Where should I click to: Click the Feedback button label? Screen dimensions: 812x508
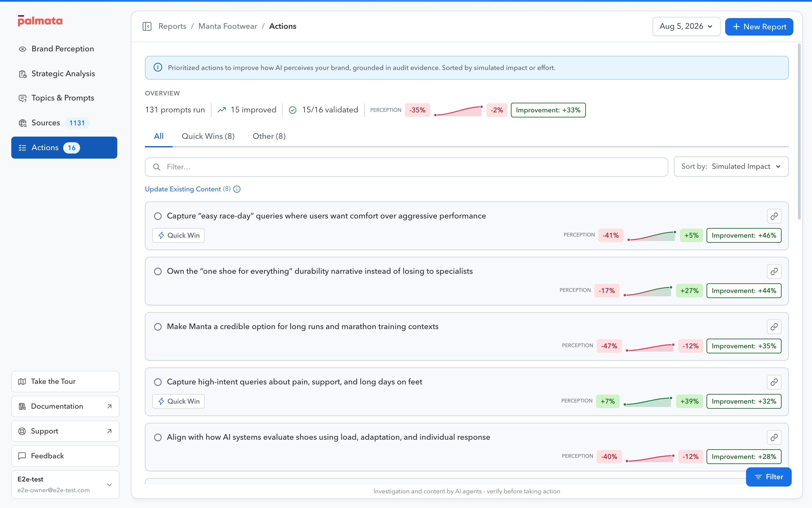pyautogui.click(x=47, y=456)
